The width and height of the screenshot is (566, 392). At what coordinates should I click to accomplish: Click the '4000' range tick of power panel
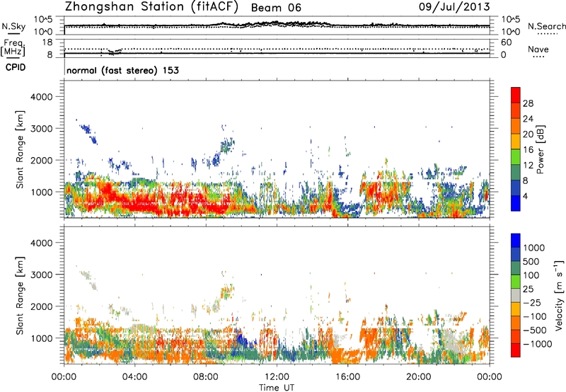(41, 97)
